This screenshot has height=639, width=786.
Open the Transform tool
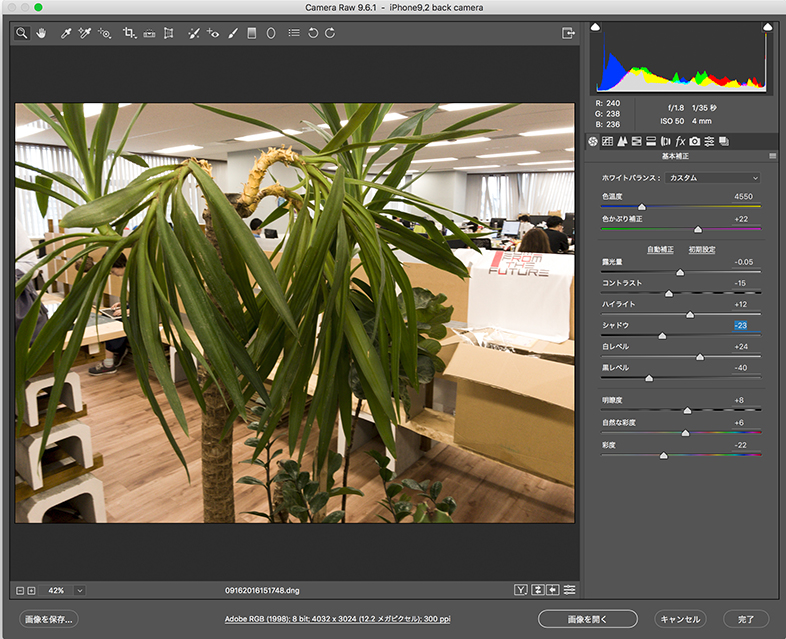click(169, 33)
